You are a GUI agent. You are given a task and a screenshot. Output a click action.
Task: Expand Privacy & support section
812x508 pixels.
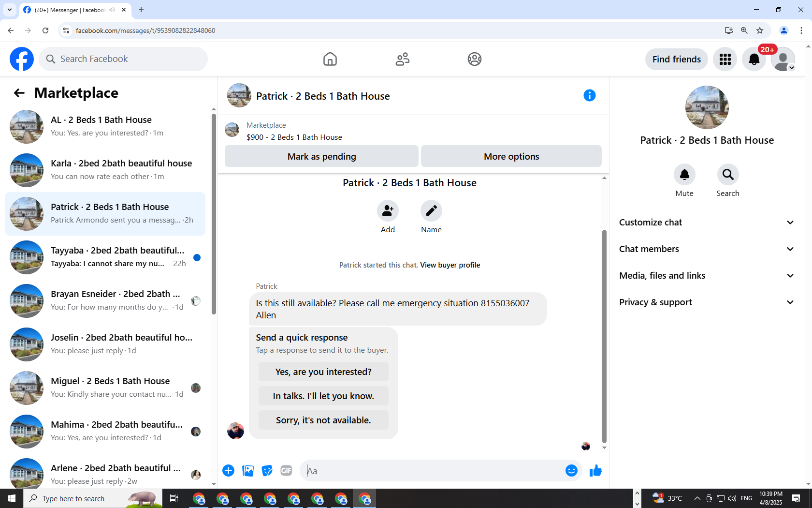pos(707,302)
